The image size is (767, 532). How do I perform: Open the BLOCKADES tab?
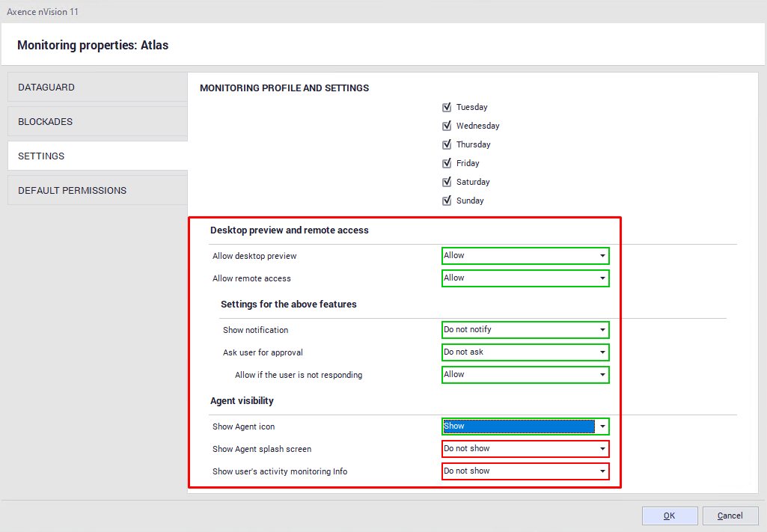pyautogui.click(x=97, y=122)
